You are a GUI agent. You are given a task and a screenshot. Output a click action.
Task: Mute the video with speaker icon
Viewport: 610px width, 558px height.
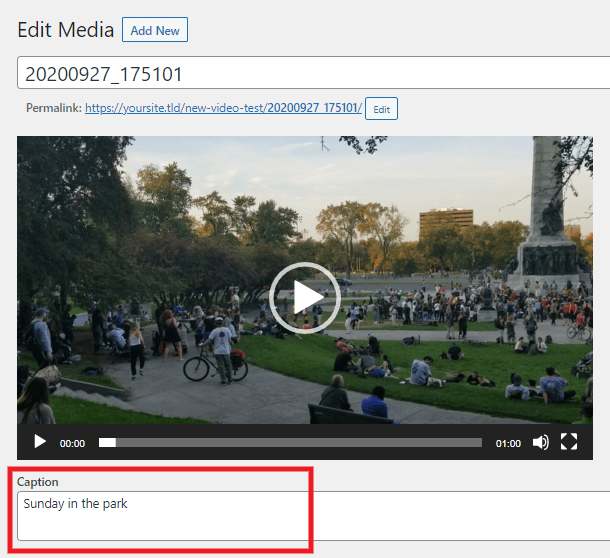pyautogui.click(x=540, y=442)
